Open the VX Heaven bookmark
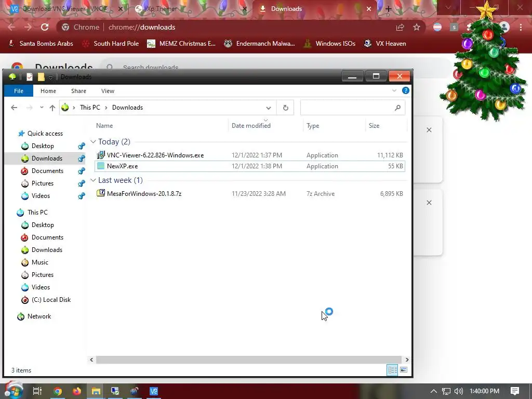 (x=385, y=44)
